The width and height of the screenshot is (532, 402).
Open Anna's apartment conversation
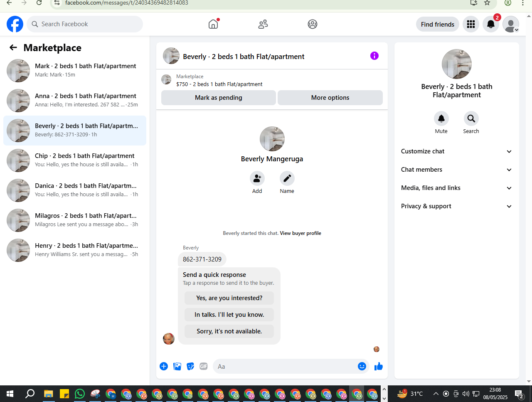(x=75, y=101)
